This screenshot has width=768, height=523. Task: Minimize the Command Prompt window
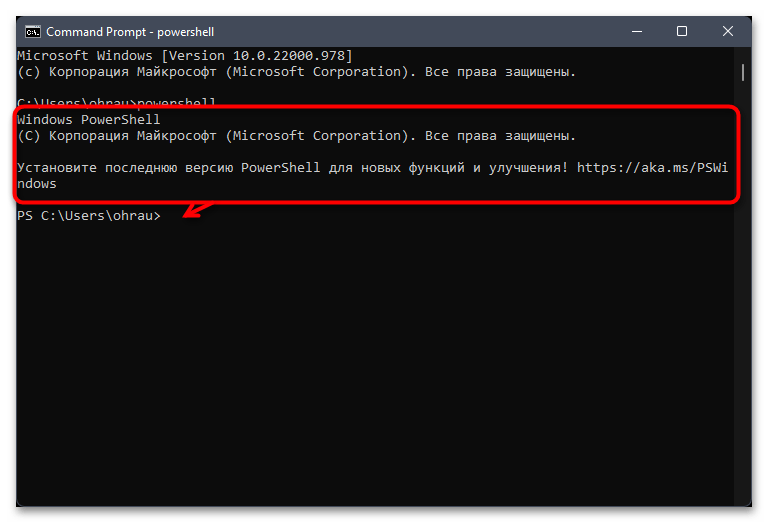click(637, 31)
